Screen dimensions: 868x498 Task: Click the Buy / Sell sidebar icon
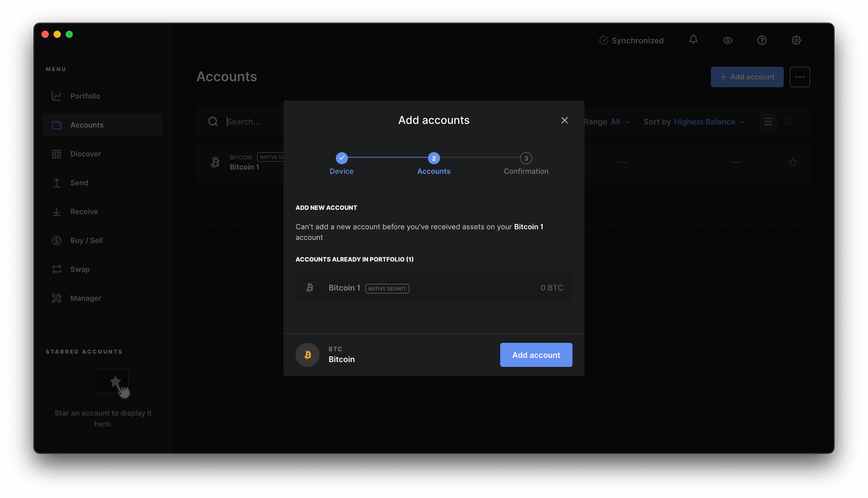[x=57, y=241]
